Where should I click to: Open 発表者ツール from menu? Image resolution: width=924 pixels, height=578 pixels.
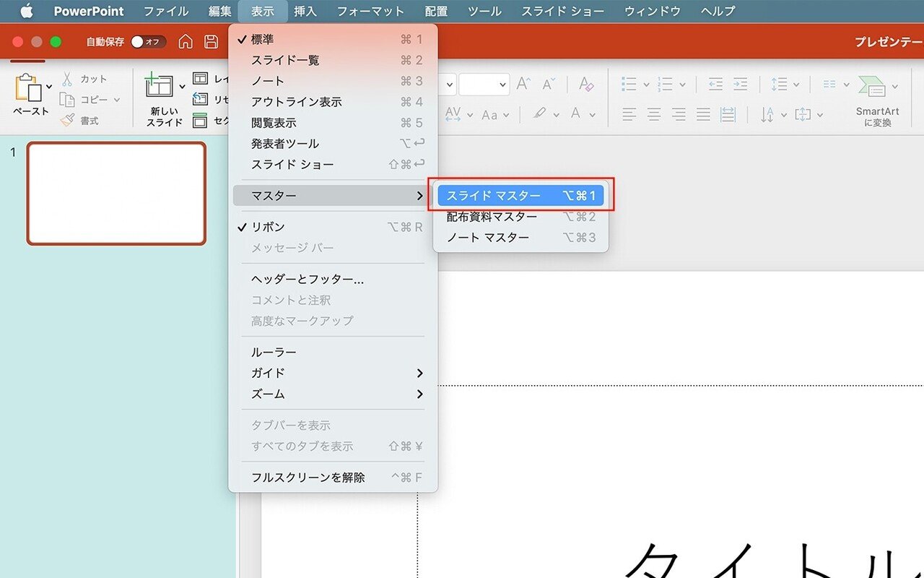point(333,144)
